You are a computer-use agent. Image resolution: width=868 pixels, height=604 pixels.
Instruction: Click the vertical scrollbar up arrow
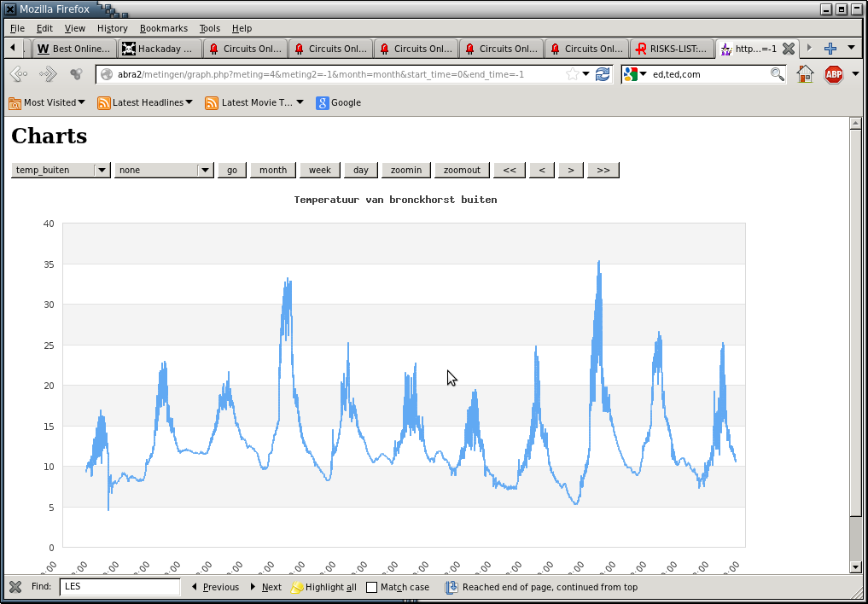tap(855, 124)
